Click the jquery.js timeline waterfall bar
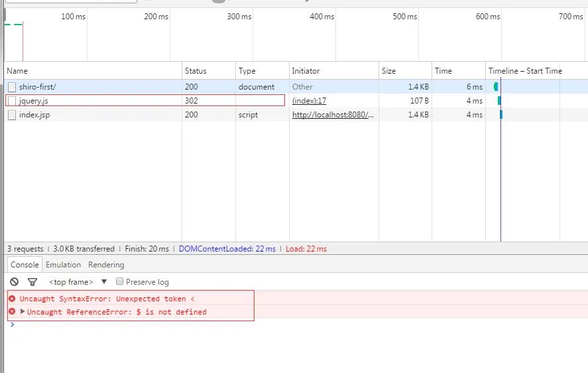The width and height of the screenshot is (588, 373). (x=499, y=101)
